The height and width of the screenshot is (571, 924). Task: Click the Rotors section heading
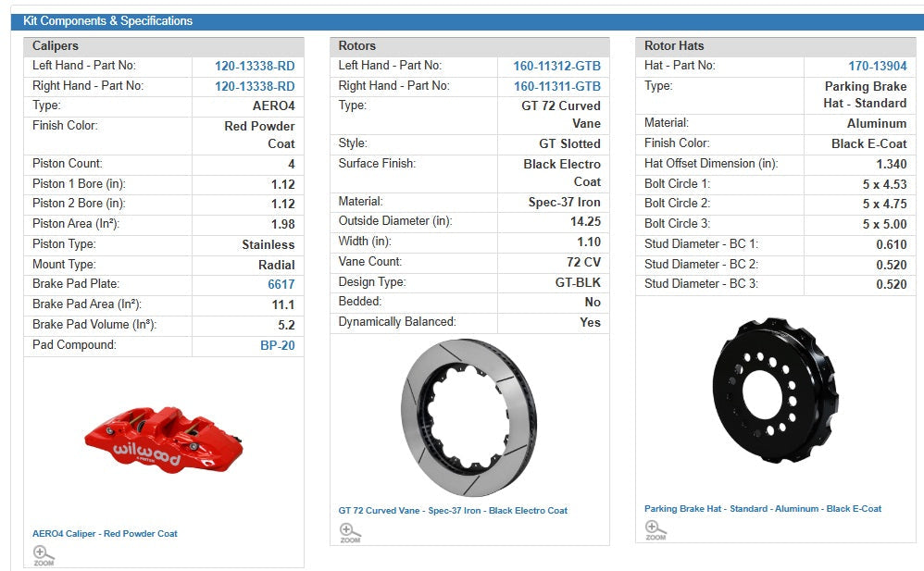pos(357,45)
